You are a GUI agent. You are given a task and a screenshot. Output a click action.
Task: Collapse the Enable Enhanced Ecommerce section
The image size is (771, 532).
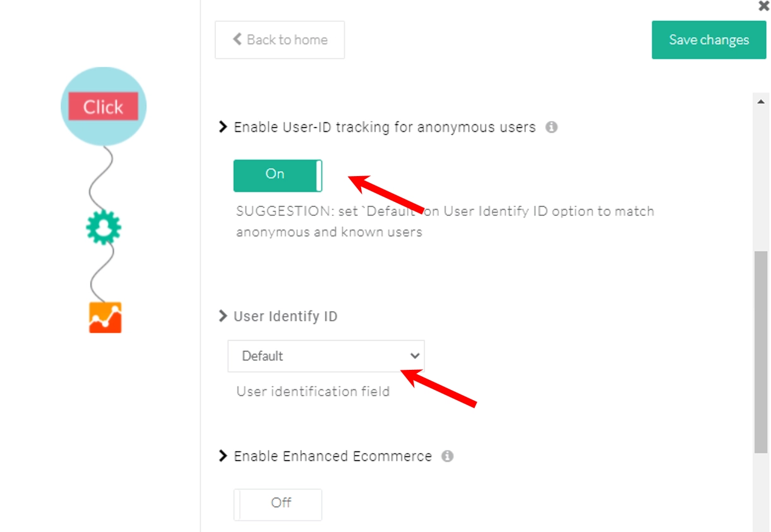pyautogui.click(x=222, y=456)
